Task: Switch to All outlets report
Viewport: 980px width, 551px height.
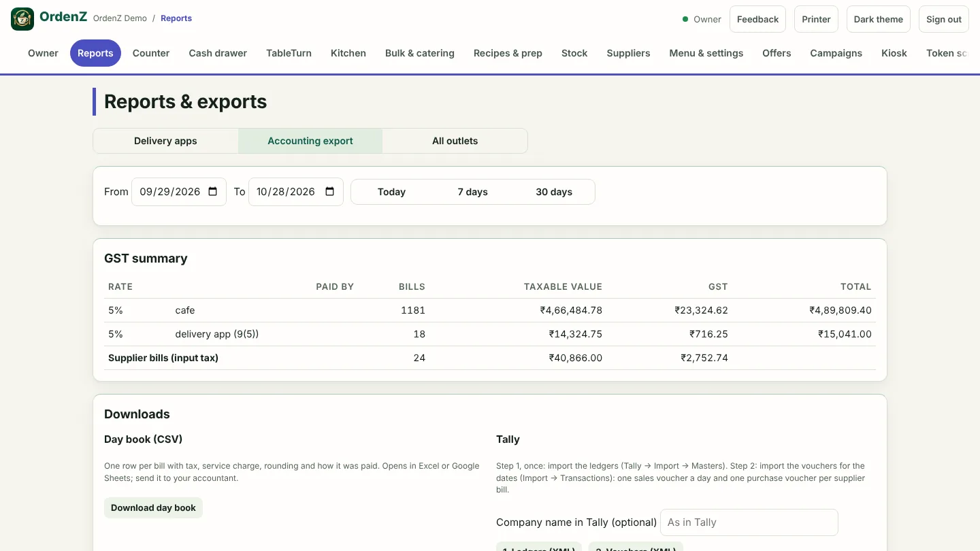Action: 455,141
